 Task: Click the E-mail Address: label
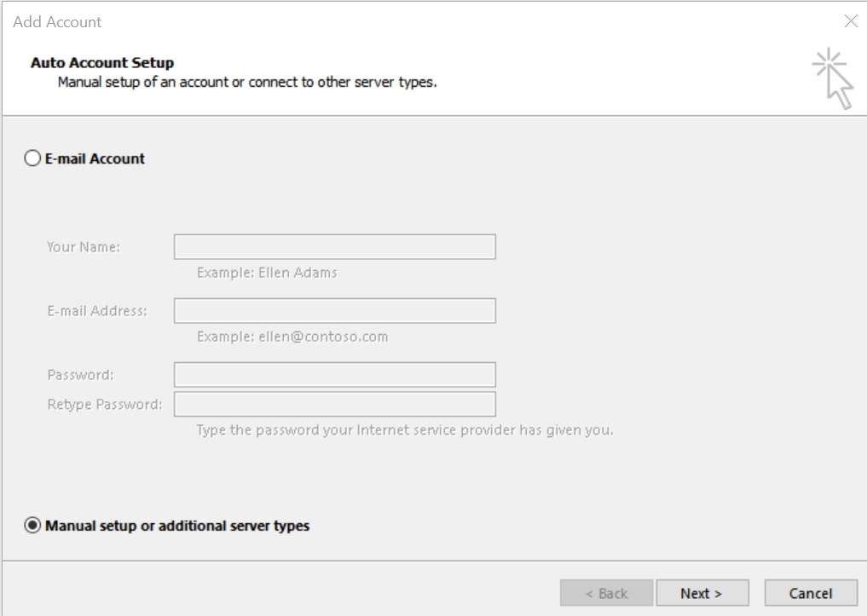[97, 311]
